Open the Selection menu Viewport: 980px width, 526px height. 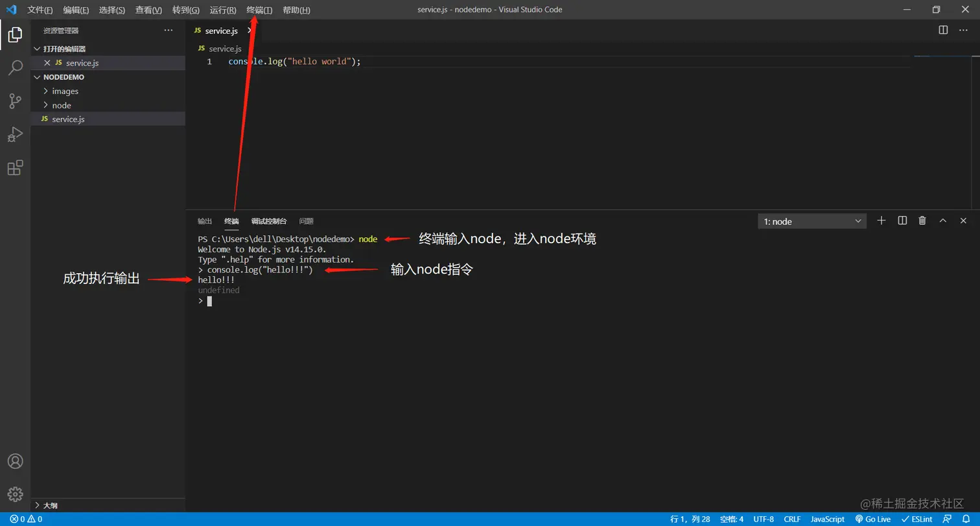click(112, 10)
